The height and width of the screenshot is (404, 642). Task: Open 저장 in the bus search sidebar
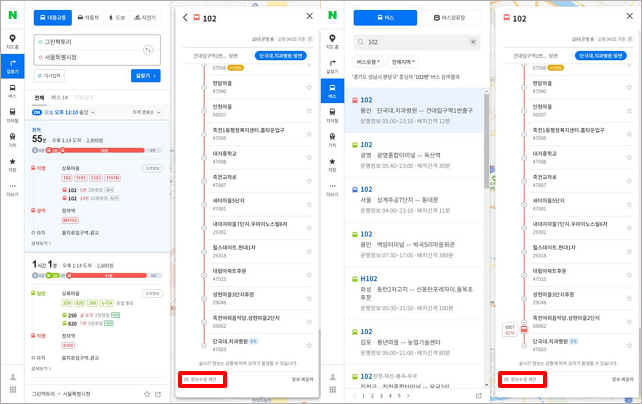click(332, 165)
